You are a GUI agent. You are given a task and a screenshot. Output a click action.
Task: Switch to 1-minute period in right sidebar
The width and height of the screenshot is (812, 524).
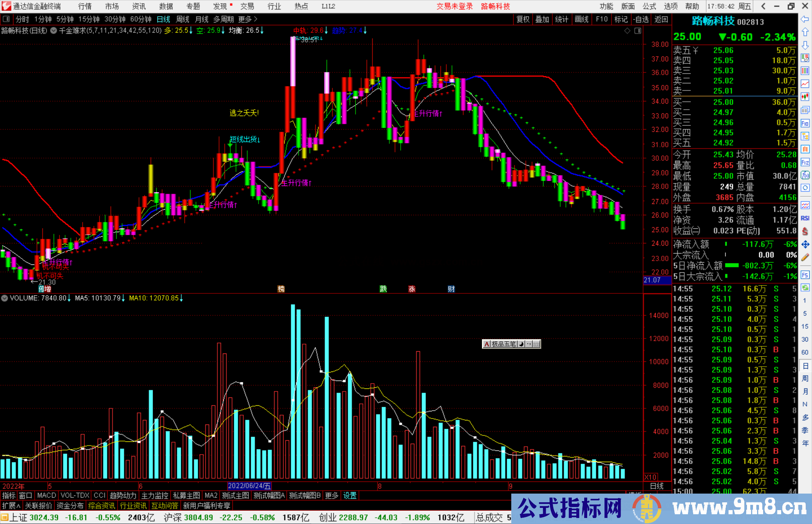(x=804, y=301)
